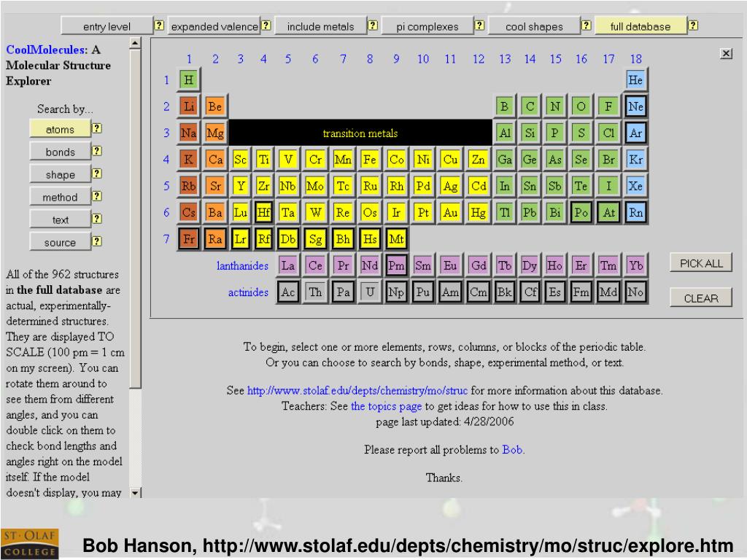Search by shape
The width and height of the screenshot is (747, 560).
pos(60,174)
